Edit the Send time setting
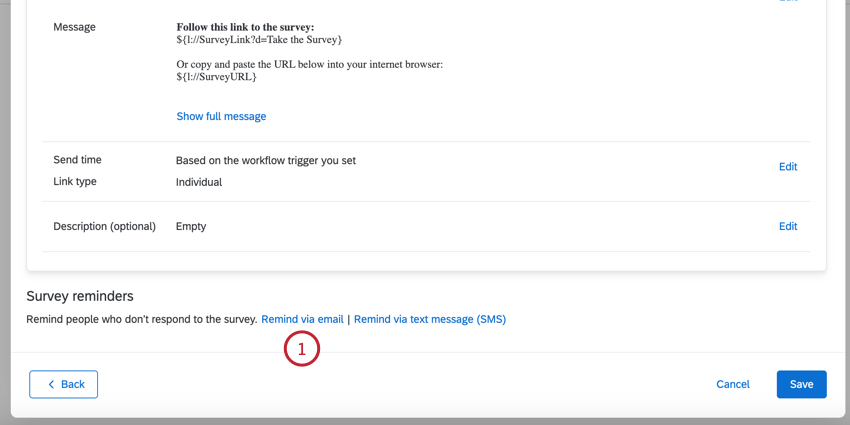This screenshot has height=425, width=850. coord(787,167)
